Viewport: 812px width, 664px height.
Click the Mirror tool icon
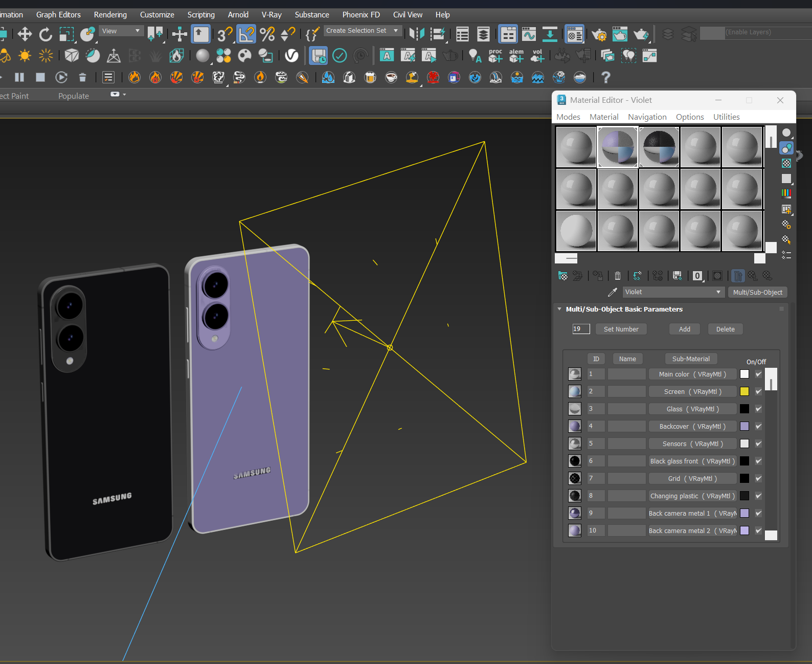coord(417,34)
